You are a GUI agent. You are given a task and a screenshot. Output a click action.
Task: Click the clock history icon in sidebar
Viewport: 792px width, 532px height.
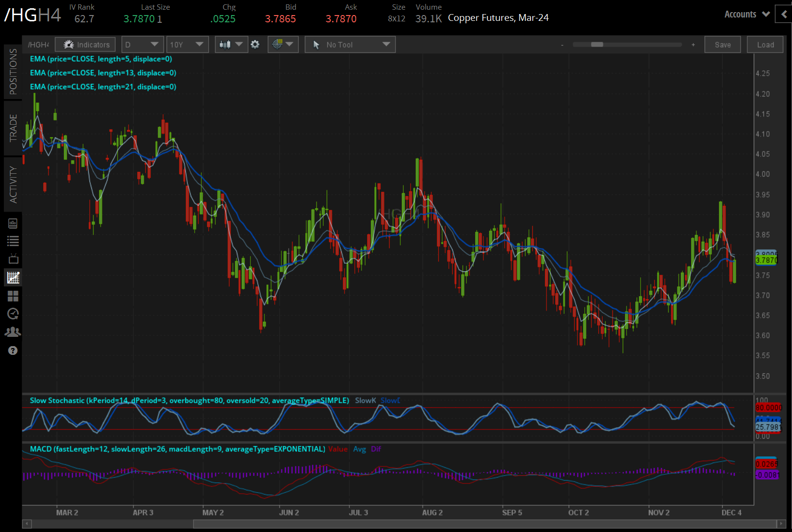pyautogui.click(x=13, y=314)
